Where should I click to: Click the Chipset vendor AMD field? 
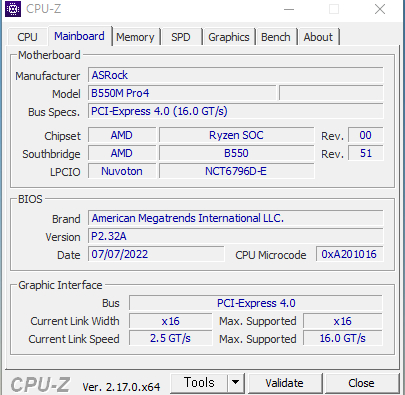(122, 135)
